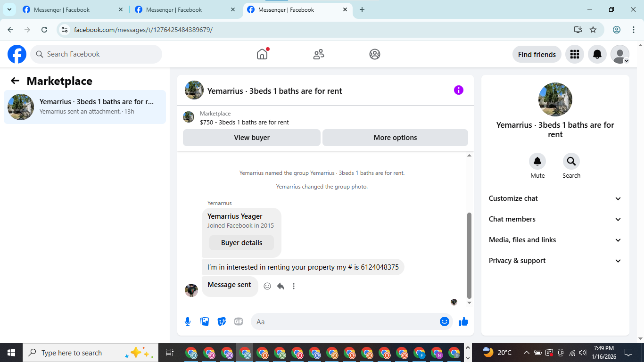This screenshot has height=362, width=644.
Task: Open more options for Message sent bubble
Action: tap(294, 286)
